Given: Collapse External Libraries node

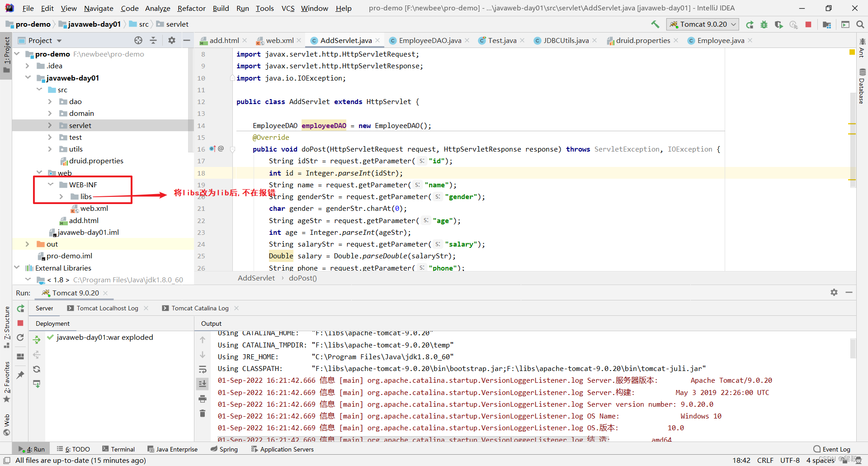Looking at the screenshot, I should [17, 267].
